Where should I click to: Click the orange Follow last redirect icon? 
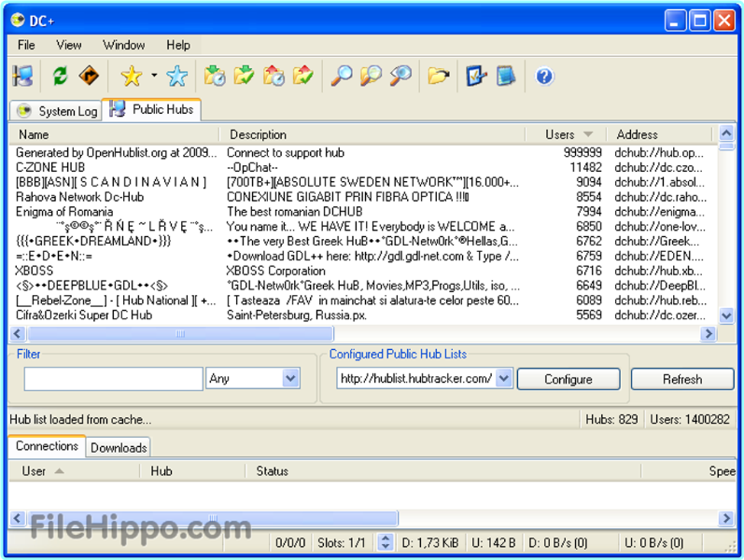click(89, 76)
